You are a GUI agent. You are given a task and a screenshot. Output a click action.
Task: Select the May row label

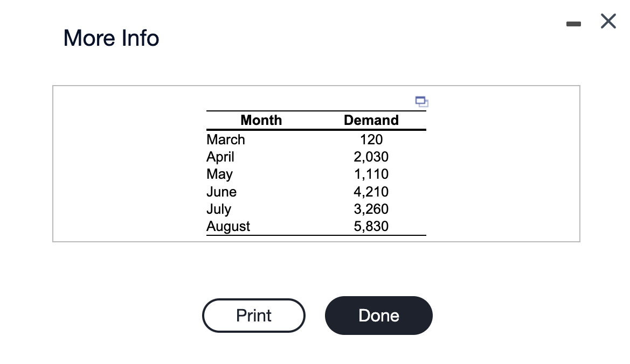[x=219, y=174]
